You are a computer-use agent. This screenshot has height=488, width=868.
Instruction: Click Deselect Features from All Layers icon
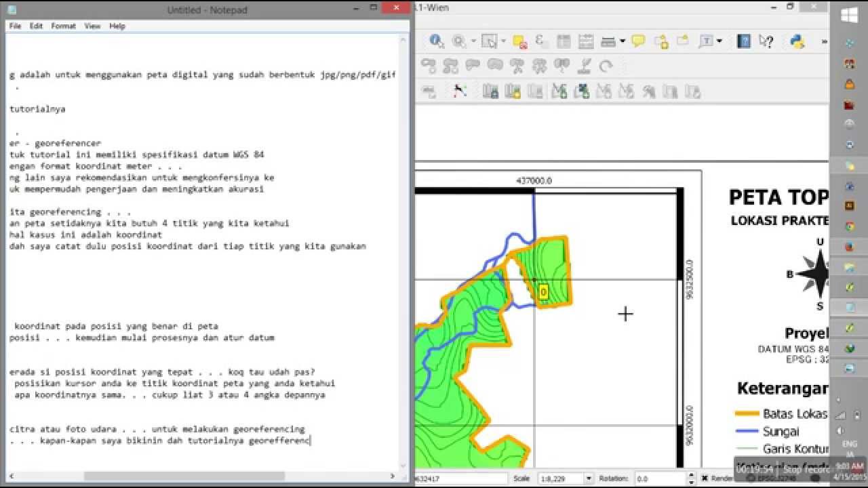click(x=520, y=41)
